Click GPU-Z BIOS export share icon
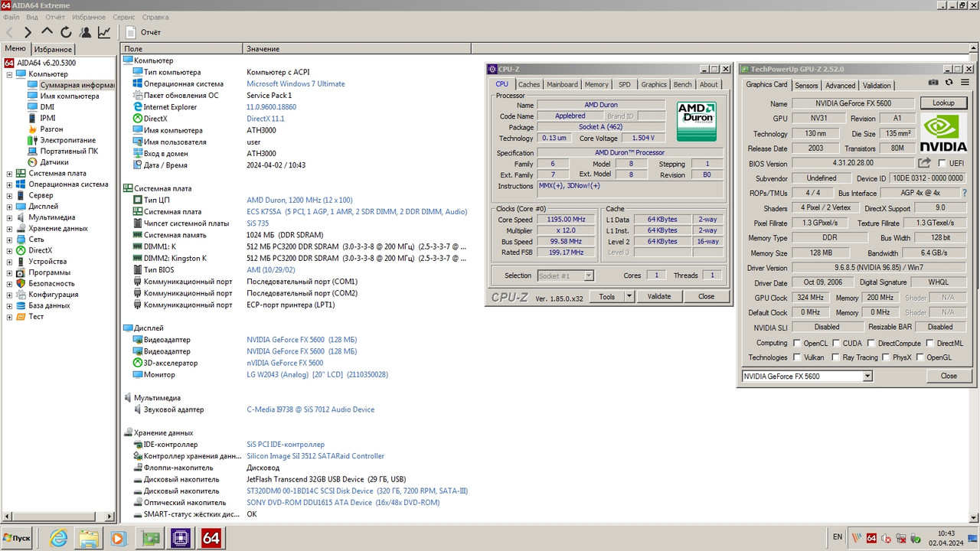 point(925,163)
